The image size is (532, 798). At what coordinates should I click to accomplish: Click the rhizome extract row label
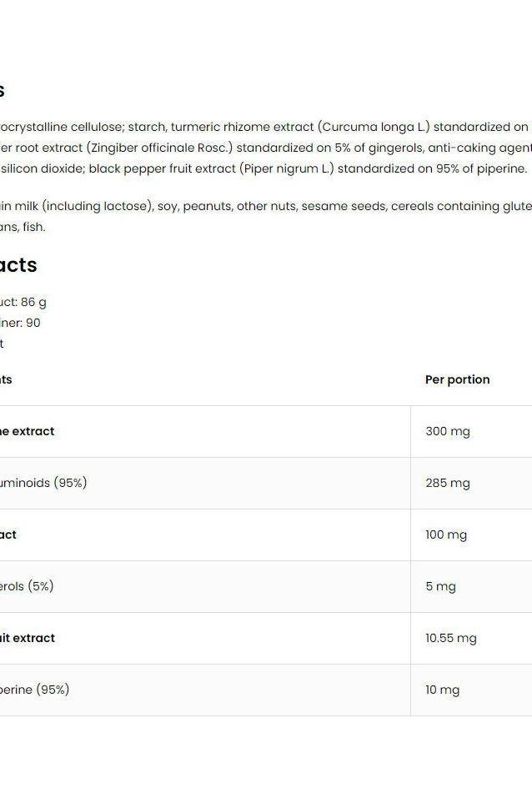pos(28,431)
